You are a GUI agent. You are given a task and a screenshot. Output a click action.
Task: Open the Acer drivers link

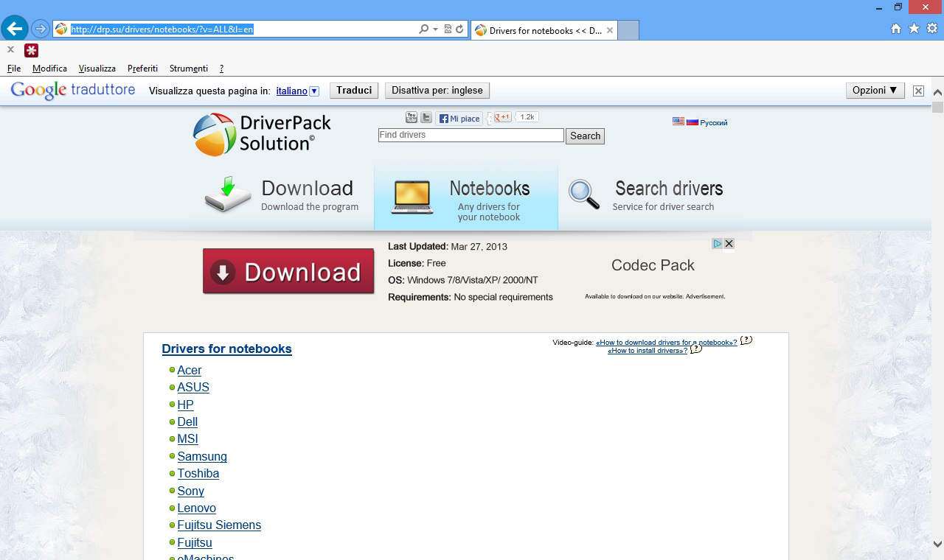coord(190,370)
